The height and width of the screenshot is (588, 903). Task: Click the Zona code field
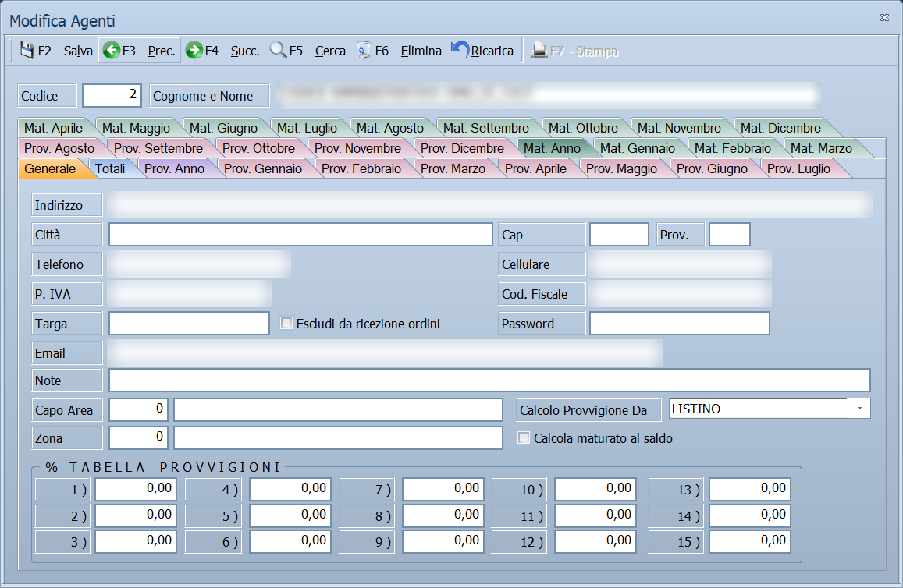pyautogui.click(x=138, y=437)
